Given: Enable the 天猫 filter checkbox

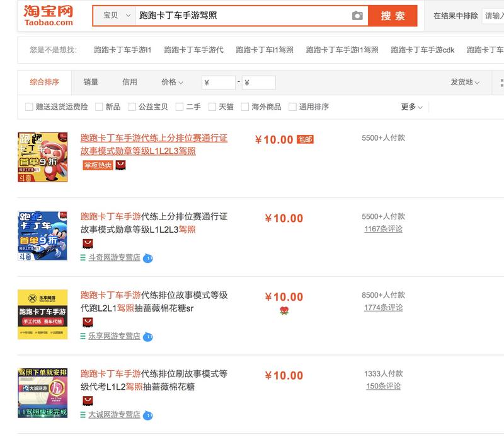Looking at the screenshot, I should pyautogui.click(x=211, y=107).
